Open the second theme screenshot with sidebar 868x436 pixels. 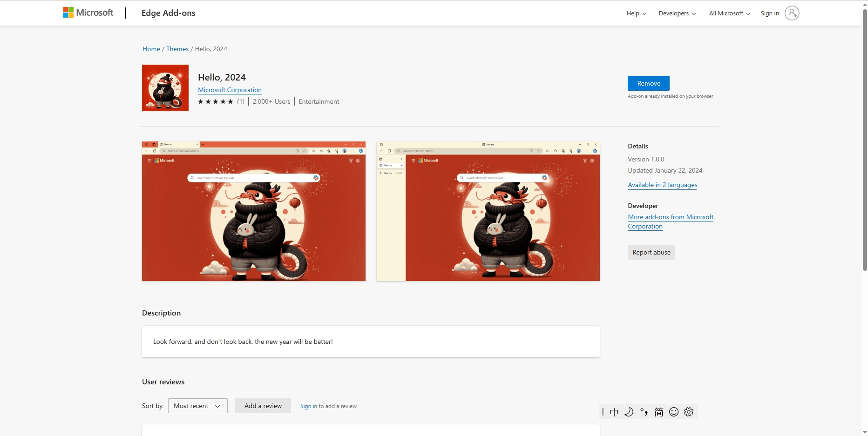point(488,211)
